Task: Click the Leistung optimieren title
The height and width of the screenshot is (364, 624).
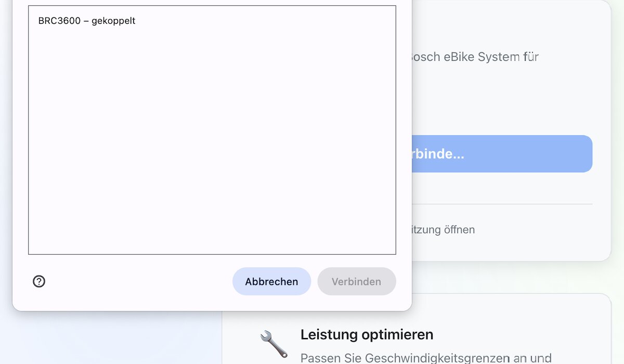Action: 367,334
